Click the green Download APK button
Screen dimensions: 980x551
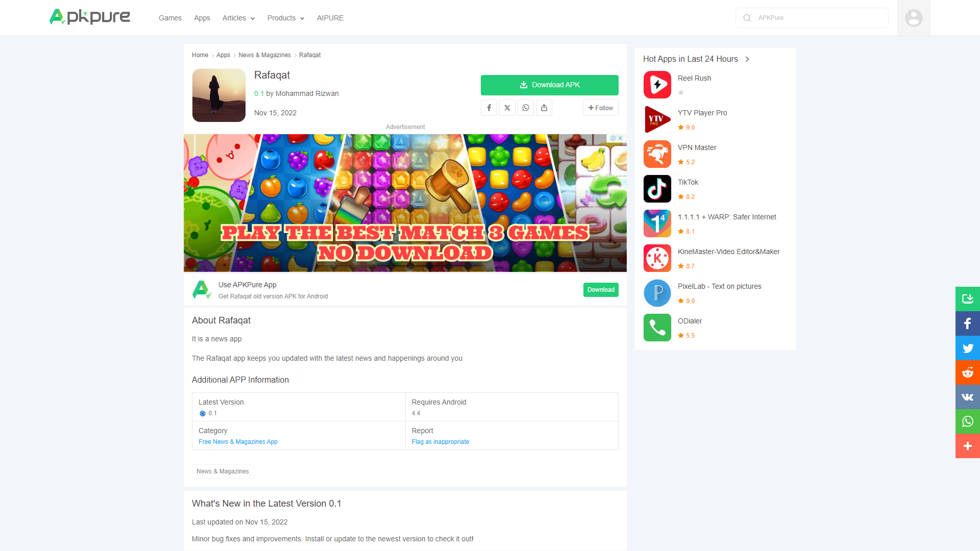pos(549,85)
